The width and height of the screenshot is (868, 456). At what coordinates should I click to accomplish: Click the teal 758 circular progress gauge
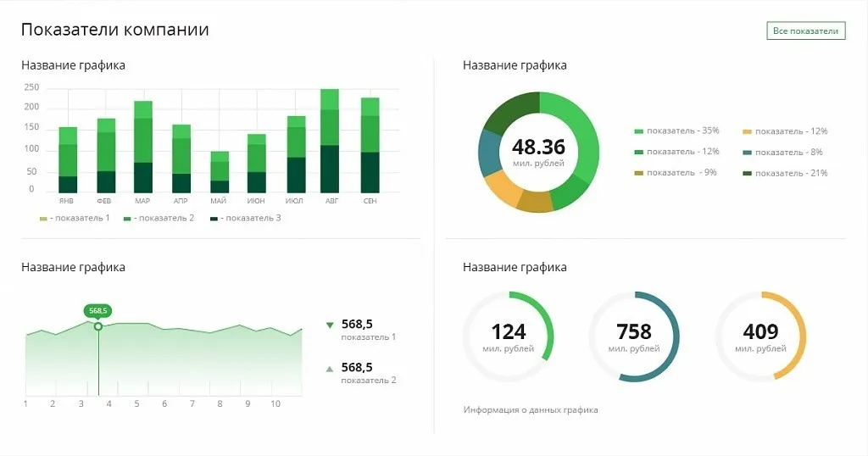(634, 336)
